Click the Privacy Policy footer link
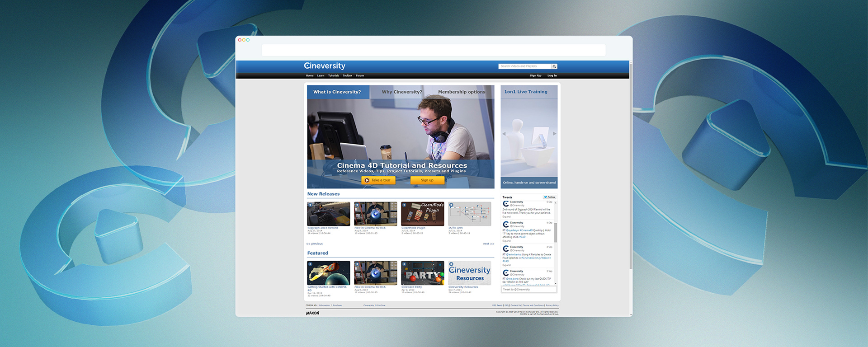 [552, 305]
